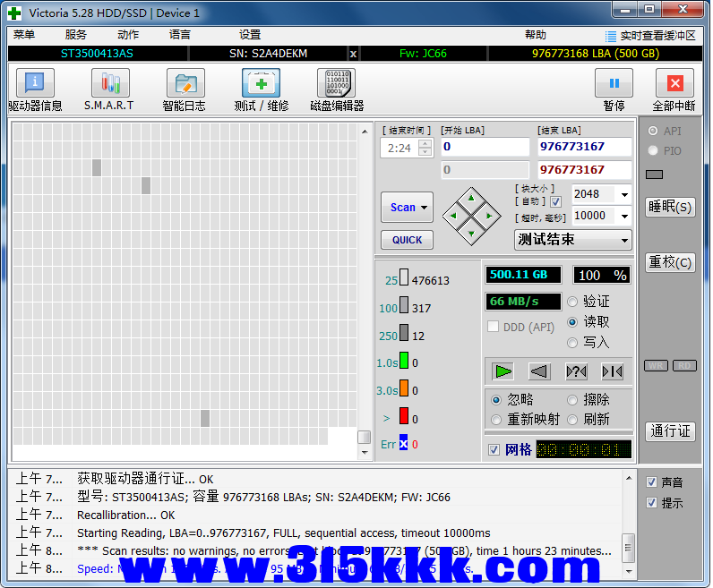The image size is (713, 588).
Task: Open the actions (动作) menu
Action: click(x=128, y=35)
